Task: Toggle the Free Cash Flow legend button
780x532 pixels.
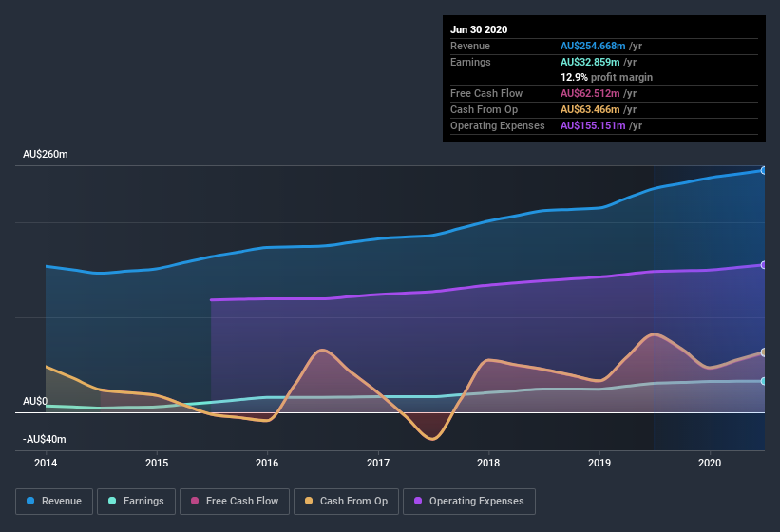Action: click(x=235, y=502)
